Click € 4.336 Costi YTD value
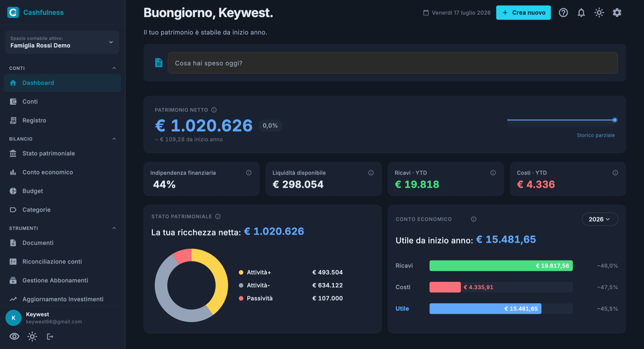The width and height of the screenshot is (644, 349). coord(536,185)
